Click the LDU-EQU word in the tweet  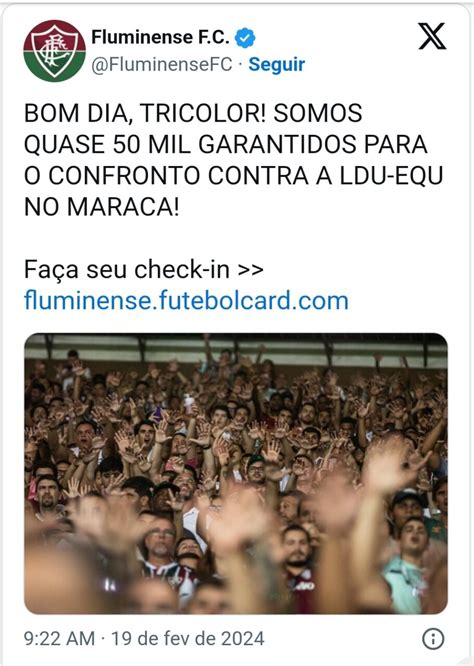point(391,176)
